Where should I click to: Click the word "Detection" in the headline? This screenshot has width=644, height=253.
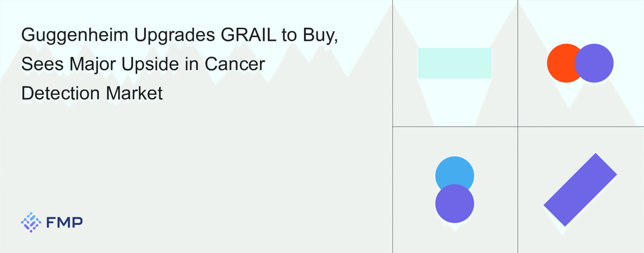tap(60, 93)
